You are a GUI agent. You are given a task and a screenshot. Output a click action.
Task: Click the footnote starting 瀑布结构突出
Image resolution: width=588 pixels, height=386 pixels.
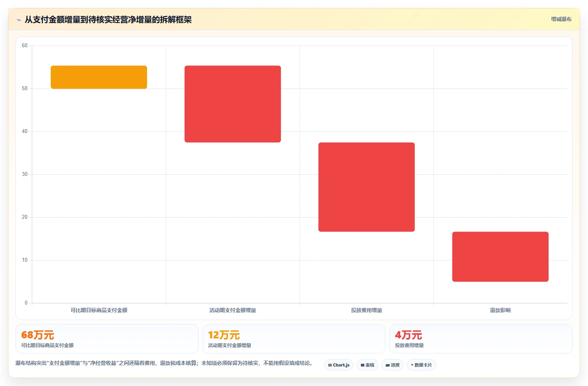point(165,363)
